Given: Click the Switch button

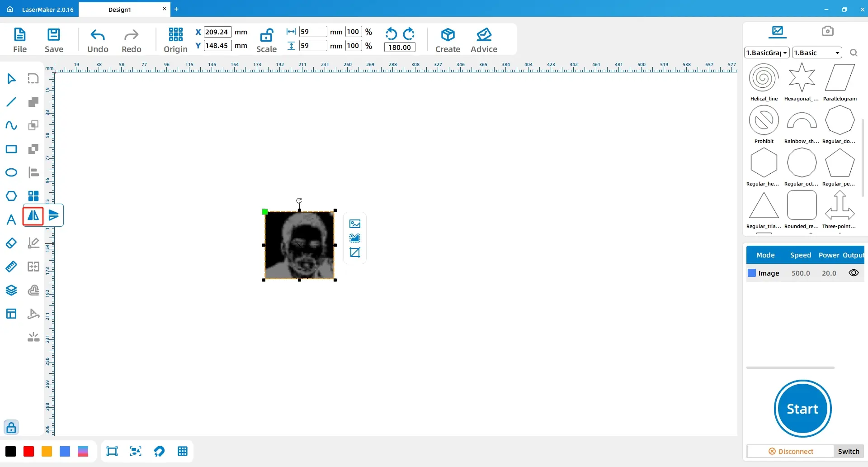Looking at the screenshot, I should click(x=849, y=451).
